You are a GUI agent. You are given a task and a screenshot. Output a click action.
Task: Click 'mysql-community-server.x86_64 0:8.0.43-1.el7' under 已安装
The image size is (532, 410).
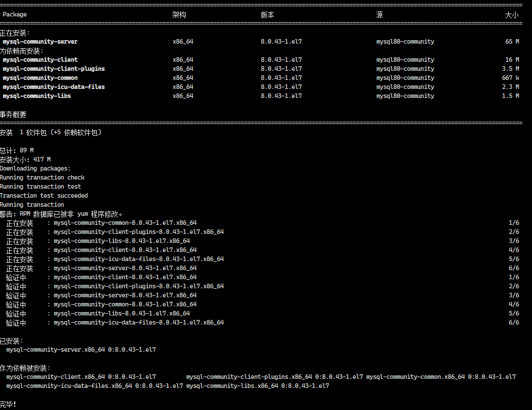point(81,349)
